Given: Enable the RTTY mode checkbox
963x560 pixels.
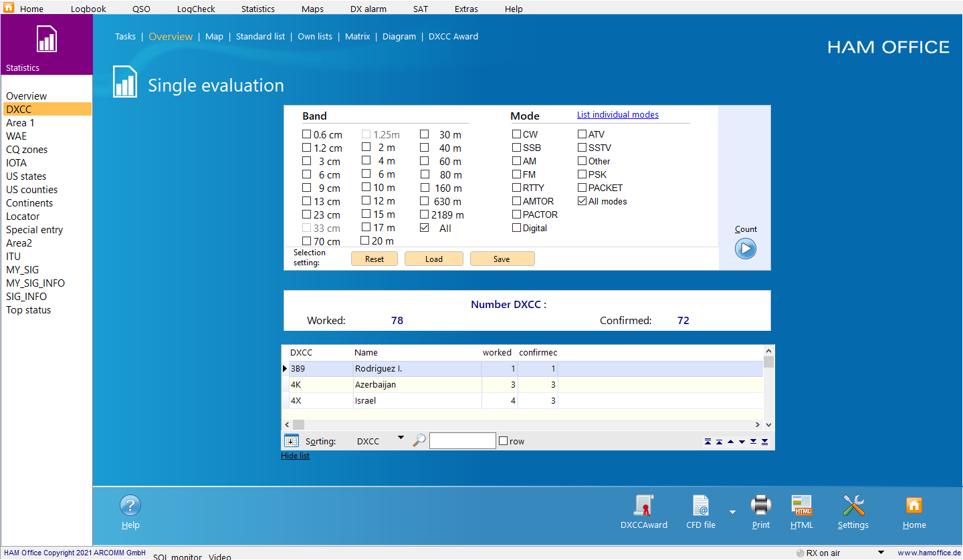Looking at the screenshot, I should point(516,188).
